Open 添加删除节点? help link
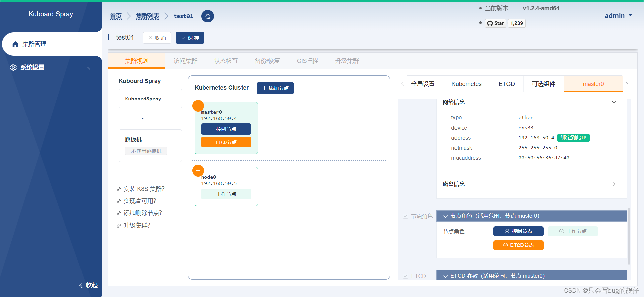The image size is (644, 297). pyautogui.click(x=143, y=213)
